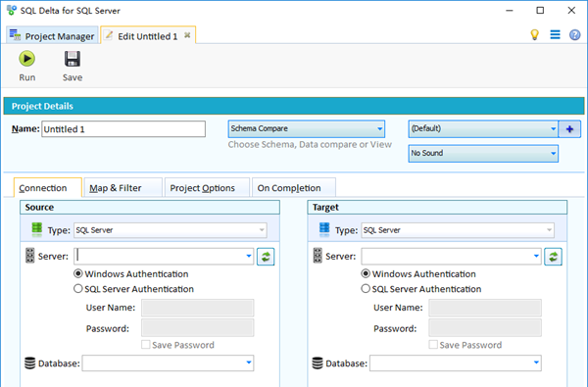Open the hamburger menu icon
Image resolution: width=588 pixels, height=387 pixels.
point(555,35)
